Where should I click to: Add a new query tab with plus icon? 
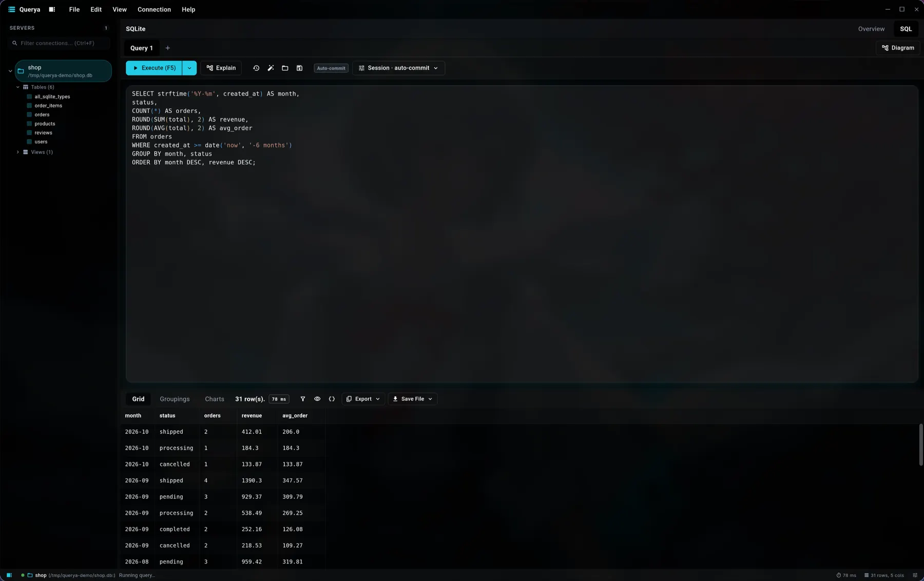coord(167,48)
